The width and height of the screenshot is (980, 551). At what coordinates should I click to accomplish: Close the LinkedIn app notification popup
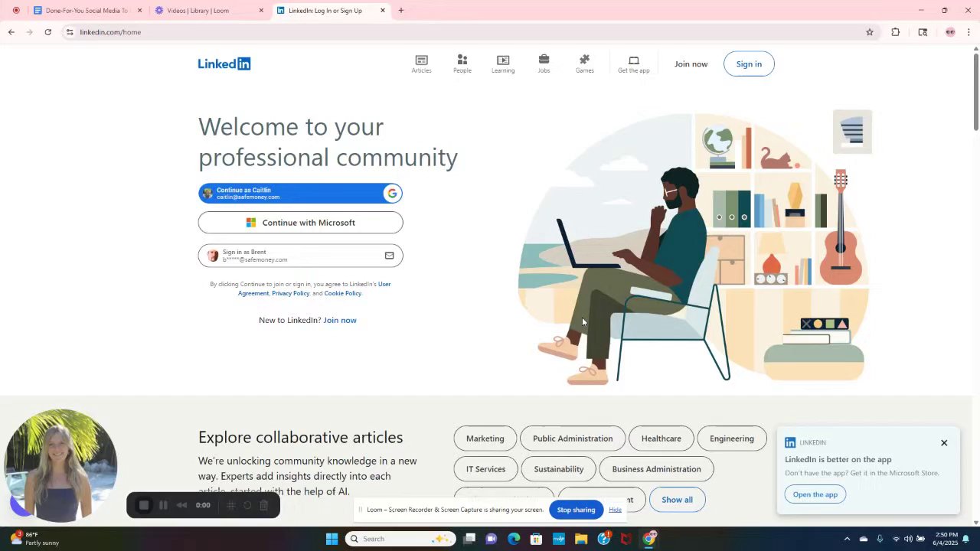tap(944, 443)
